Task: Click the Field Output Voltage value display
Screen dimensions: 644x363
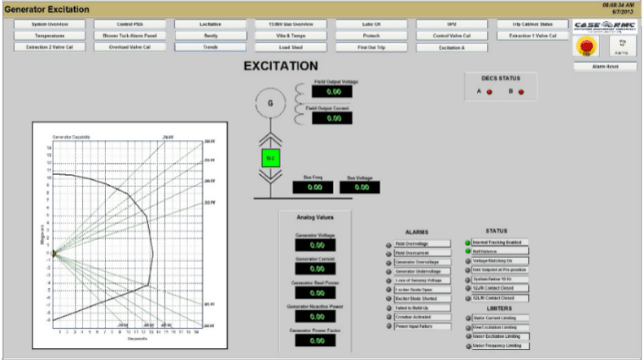Action: coord(333,92)
